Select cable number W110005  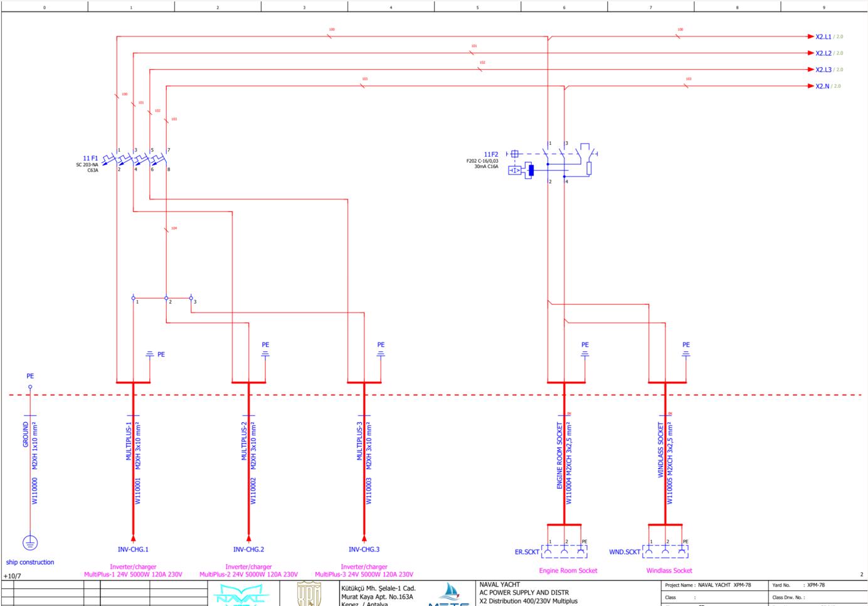pos(670,491)
